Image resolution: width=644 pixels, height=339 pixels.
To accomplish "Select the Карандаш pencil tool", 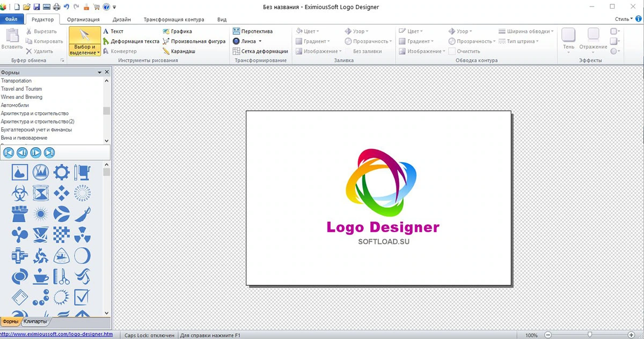I will 179,51.
